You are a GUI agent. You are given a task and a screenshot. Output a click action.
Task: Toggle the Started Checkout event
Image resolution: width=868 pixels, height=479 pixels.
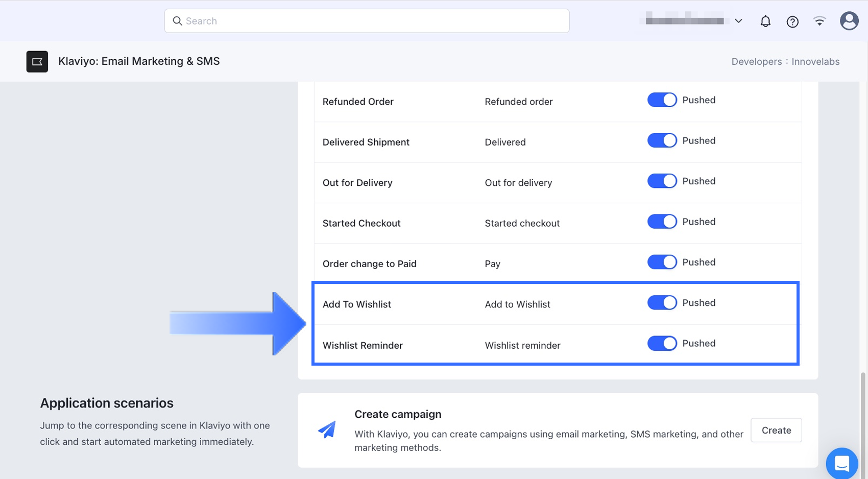coord(662,222)
